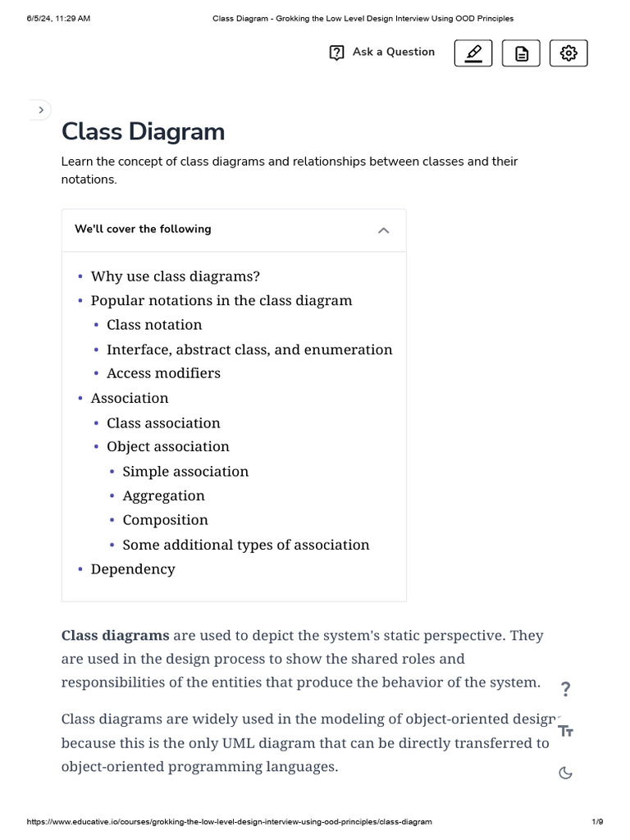Click the "We'll cover the following" header
Viewport: 630px width, 840px height.
pos(143,230)
